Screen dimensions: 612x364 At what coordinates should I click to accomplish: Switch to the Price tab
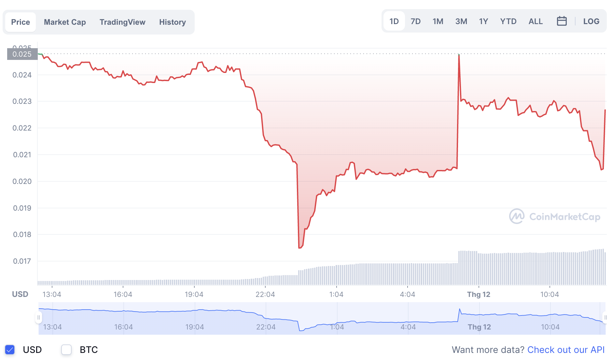pos(21,22)
